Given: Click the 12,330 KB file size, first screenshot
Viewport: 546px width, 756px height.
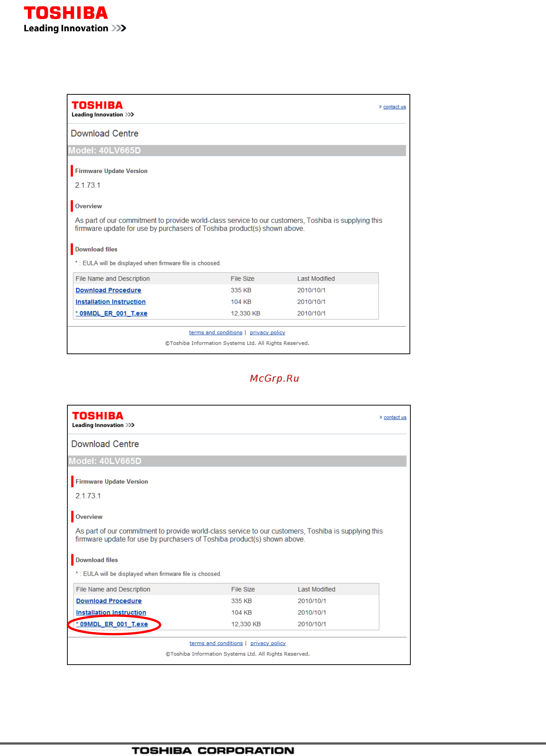Looking at the screenshot, I should pos(245,313).
